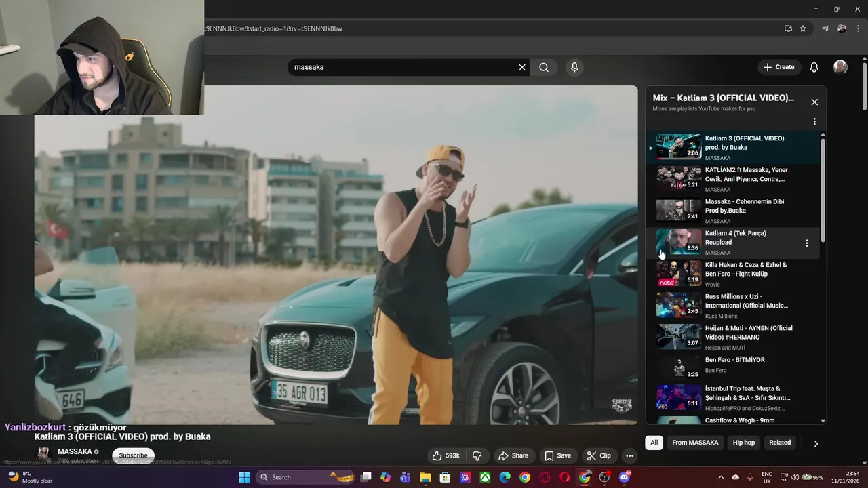Click the install app icon in address bar
868x488 pixels.
788,28
